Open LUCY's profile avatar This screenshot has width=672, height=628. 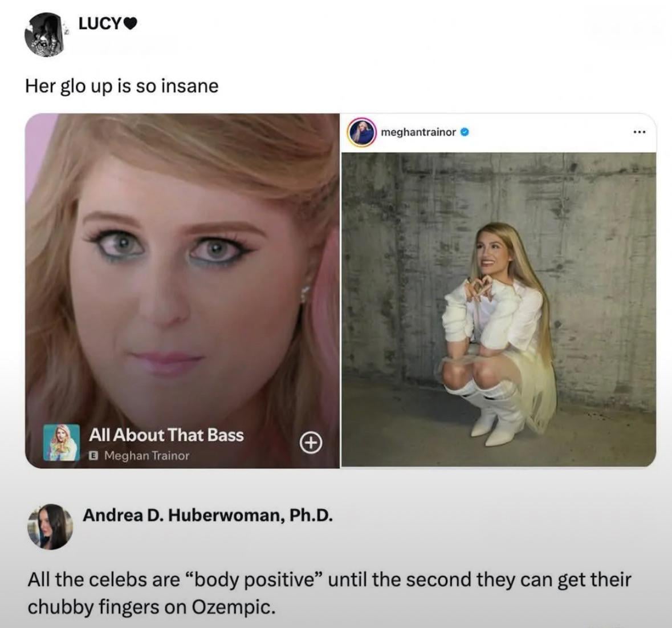pyautogui.click(x=44, y=35)
